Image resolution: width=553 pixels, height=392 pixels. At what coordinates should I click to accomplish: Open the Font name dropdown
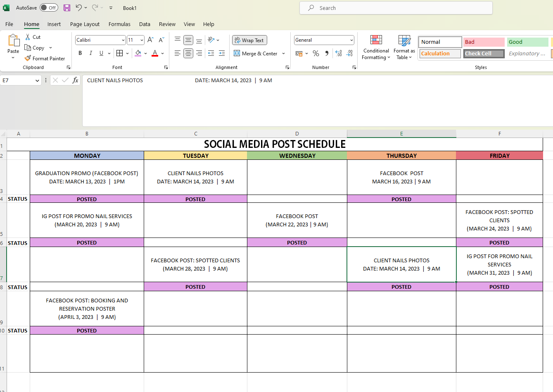click(123, 40)
